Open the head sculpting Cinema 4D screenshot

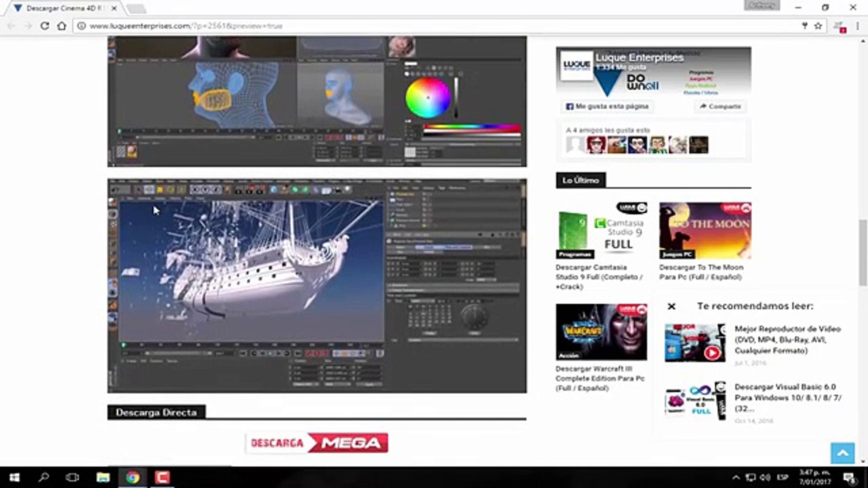(x=317, y=102)
